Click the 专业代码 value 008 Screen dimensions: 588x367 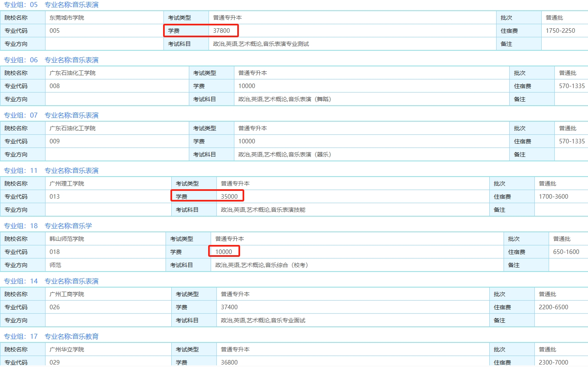[54, 86]
